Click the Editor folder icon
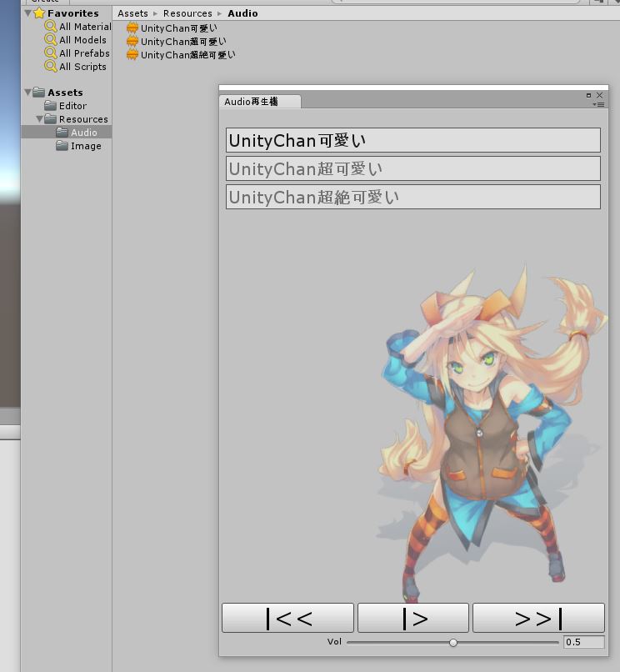 pos(50,105)
